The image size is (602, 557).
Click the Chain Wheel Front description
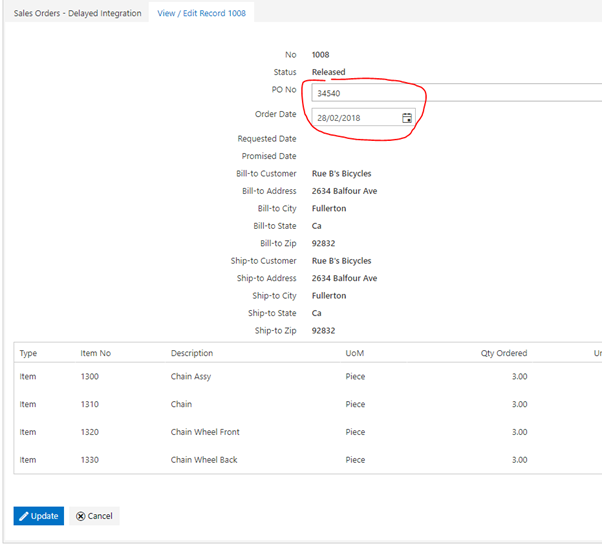[x=205, y=432]
